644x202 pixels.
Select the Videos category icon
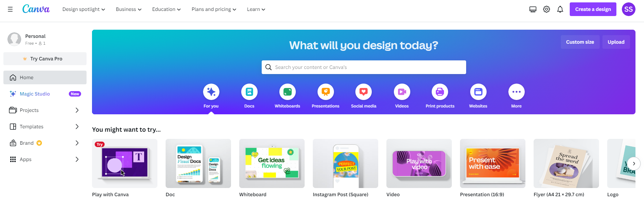coord(402,92)
